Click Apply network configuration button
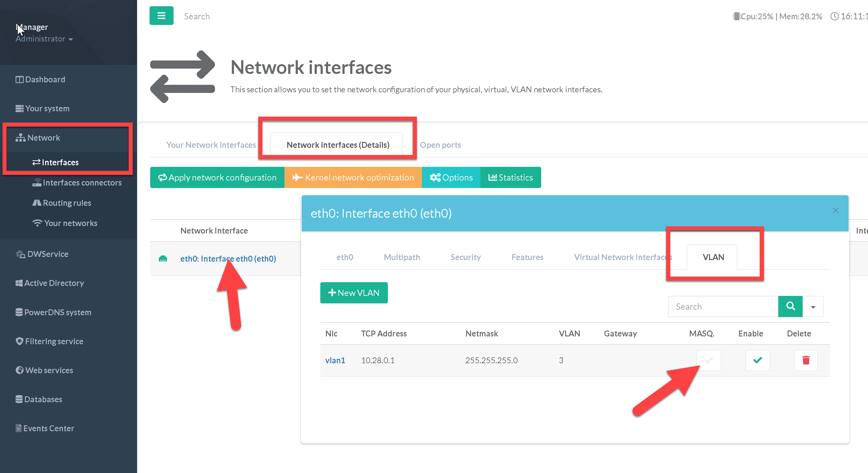The image size is (868, 473). pyautogui.click(x=217, y=177)
